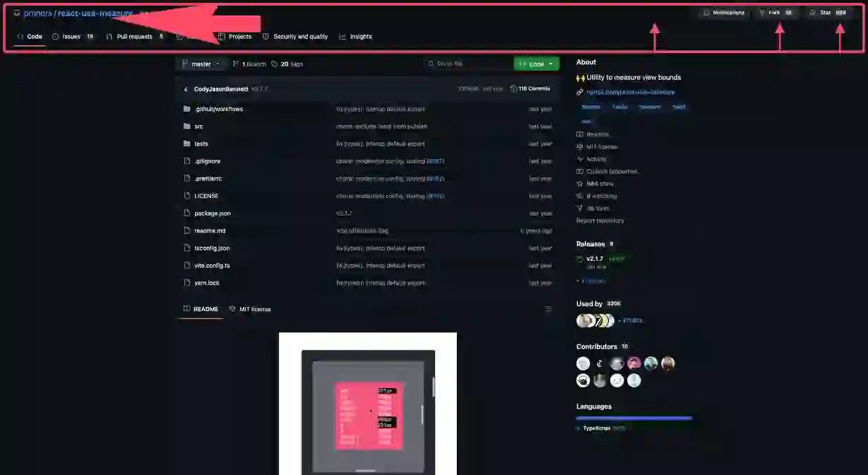Click the 38 forks link in About
The height and width of the screenshot is (475, 868).
pos(593,209)
